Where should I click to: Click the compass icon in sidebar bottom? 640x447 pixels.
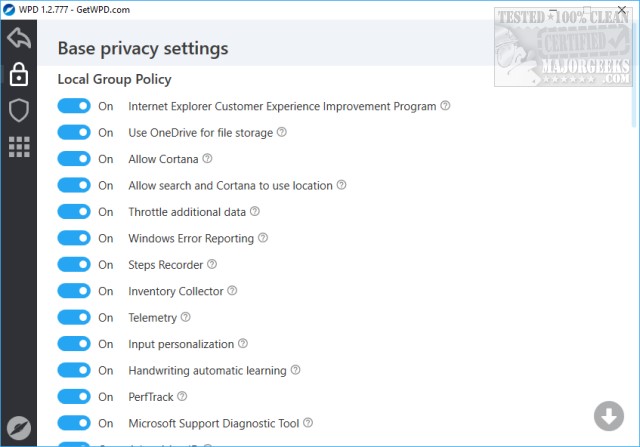[18, 425]
